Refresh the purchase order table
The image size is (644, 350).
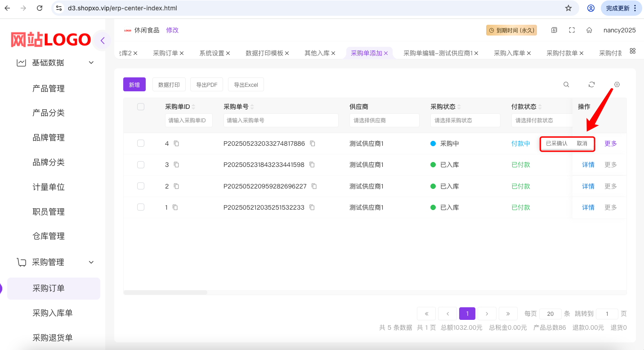591,85
